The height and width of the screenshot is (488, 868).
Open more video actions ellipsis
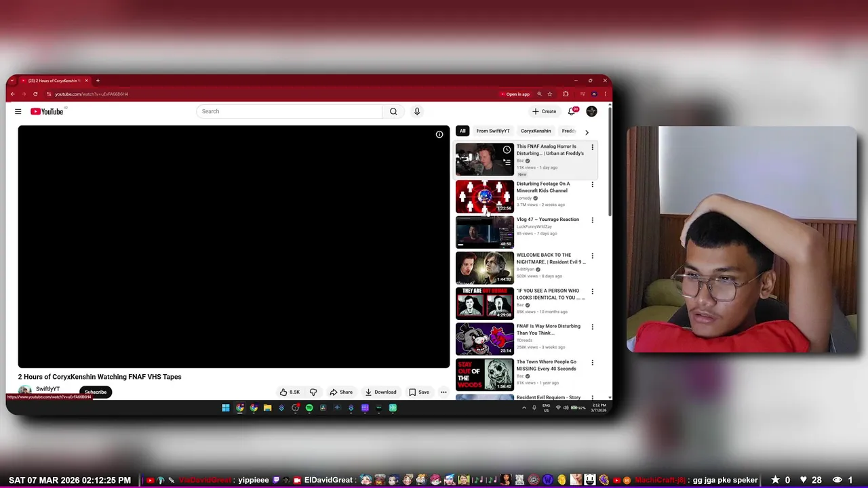(x=443, y=392)
